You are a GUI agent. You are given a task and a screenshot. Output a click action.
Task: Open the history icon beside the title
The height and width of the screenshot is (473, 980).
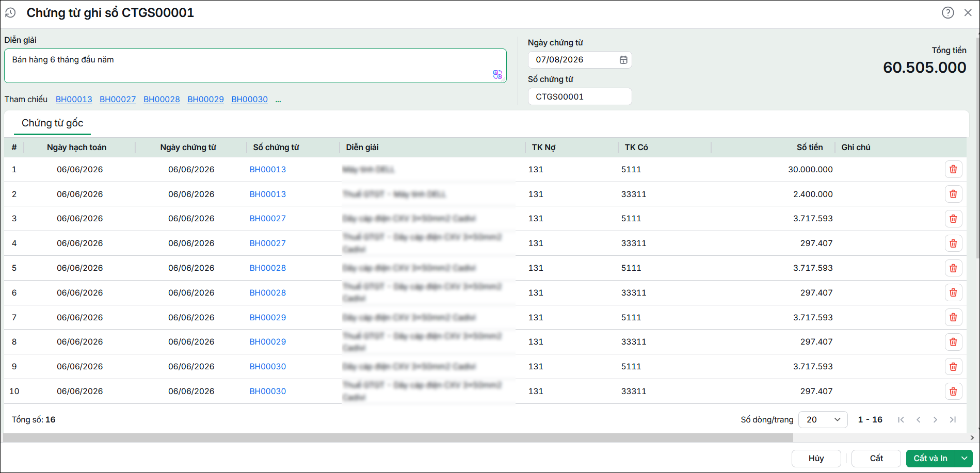pos(10,13)
